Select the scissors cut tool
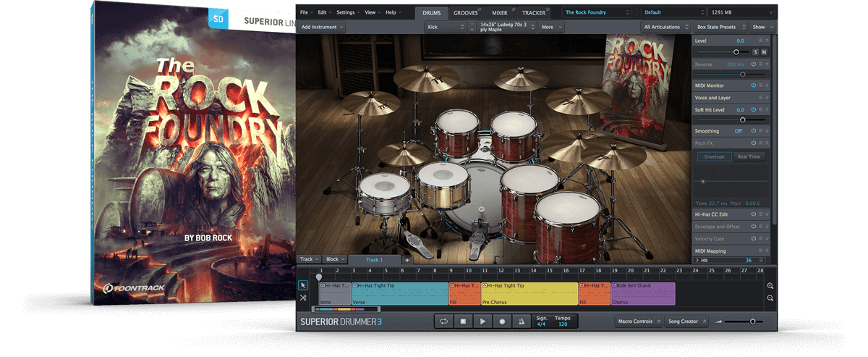This screenshot has height=357, width=868. pyautogui.click(x=303, y=298)
